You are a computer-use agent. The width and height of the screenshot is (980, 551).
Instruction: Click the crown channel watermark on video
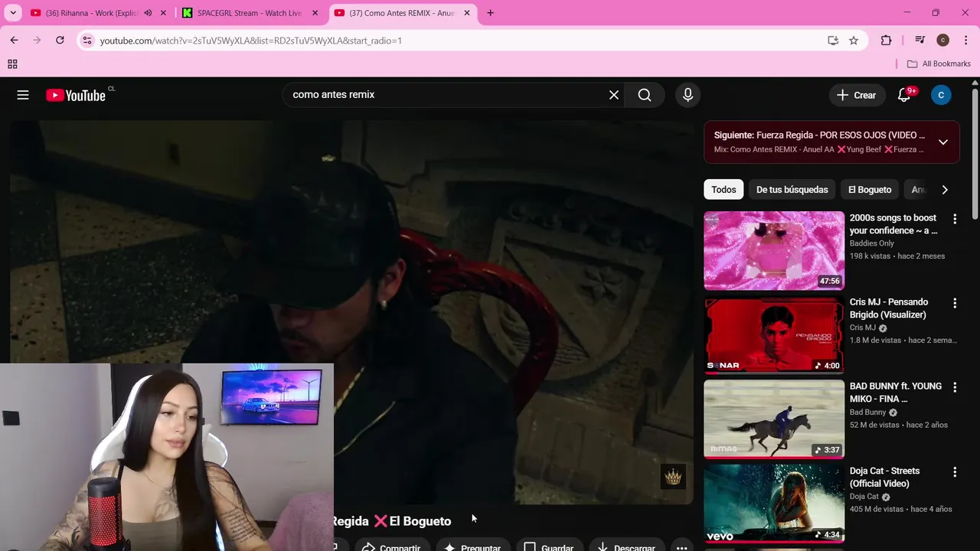coord(673,477)
